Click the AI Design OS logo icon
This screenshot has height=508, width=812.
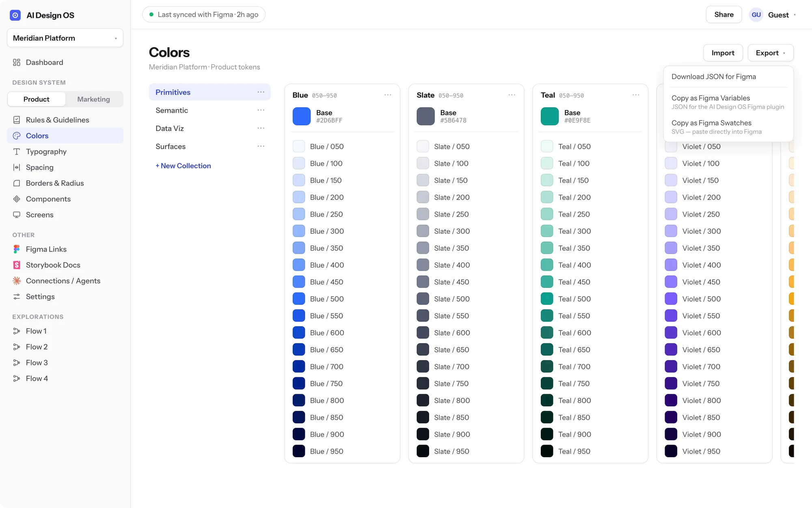[x=15, y=15]
